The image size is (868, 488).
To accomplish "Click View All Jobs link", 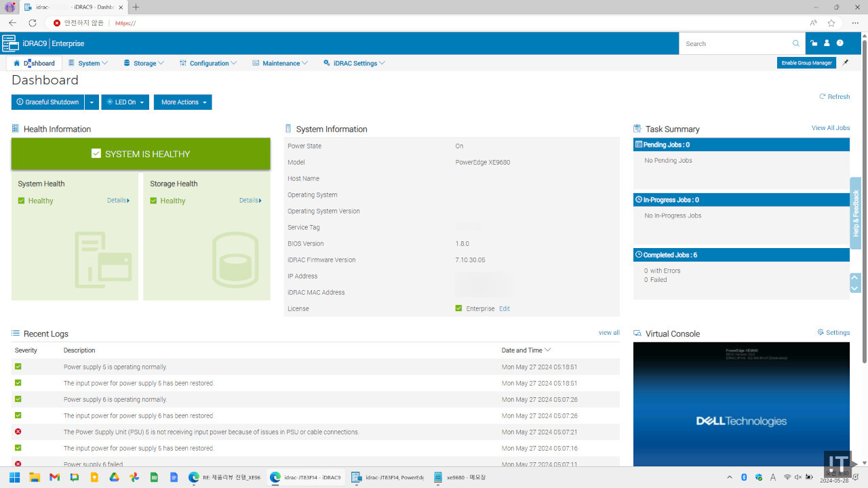I will pyautogui.click(x=830, y=128).
